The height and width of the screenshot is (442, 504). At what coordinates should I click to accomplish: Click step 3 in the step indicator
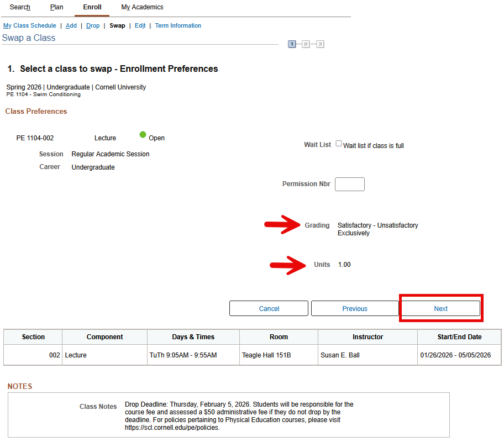319,44
